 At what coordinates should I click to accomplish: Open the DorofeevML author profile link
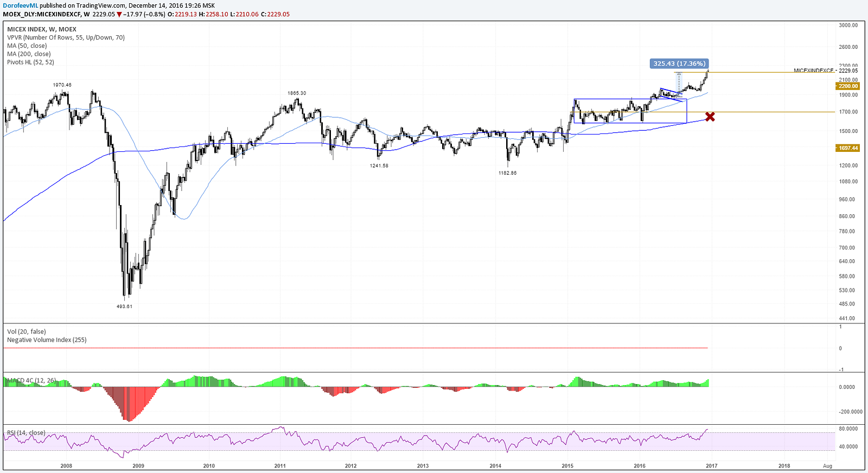coord(21,5)
